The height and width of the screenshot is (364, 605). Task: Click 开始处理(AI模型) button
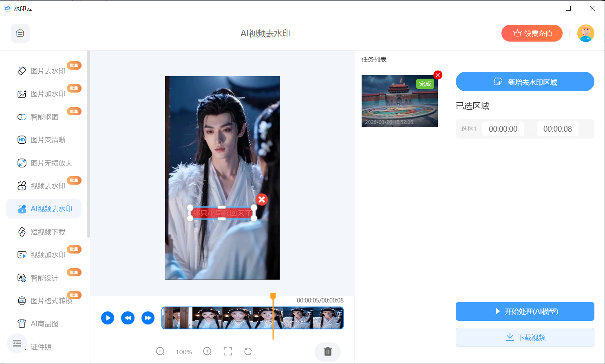point(525,311)
